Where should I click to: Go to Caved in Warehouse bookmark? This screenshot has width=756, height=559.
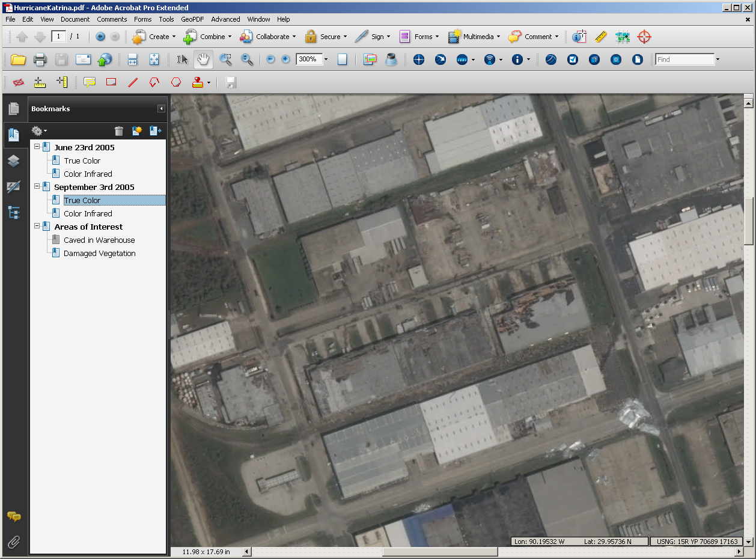[x=99, y=240]
